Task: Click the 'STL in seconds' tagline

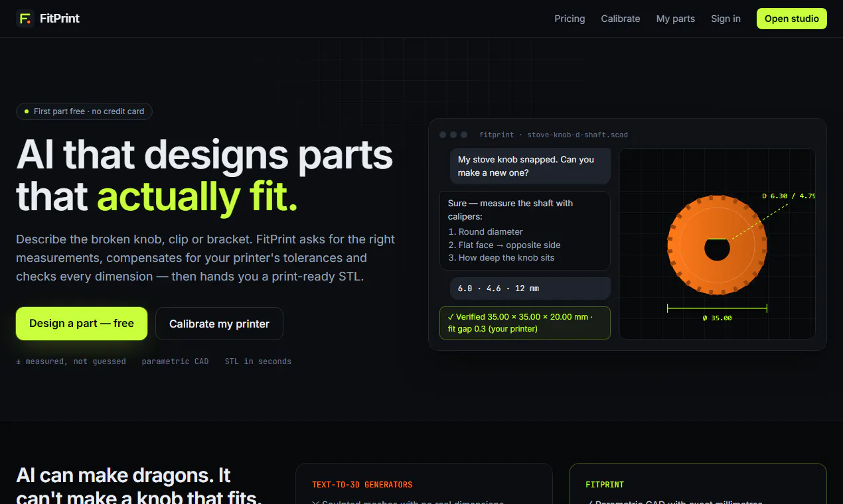Action: pos(258,361)
